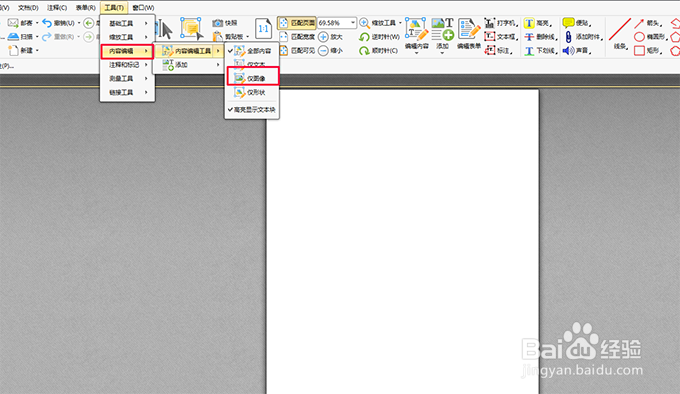Click the Redo (重做) arrow icon
680x394 pixels.
coord(47,37)
